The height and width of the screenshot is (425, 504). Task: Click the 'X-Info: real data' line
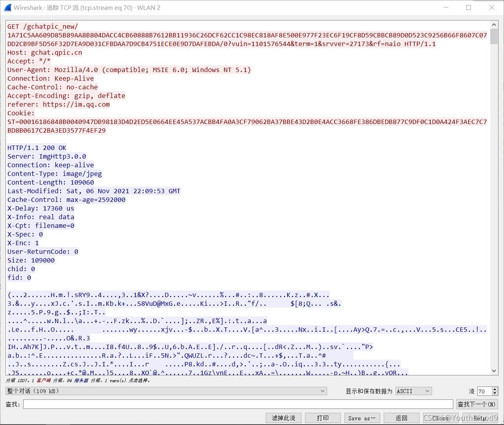[41, 217]
